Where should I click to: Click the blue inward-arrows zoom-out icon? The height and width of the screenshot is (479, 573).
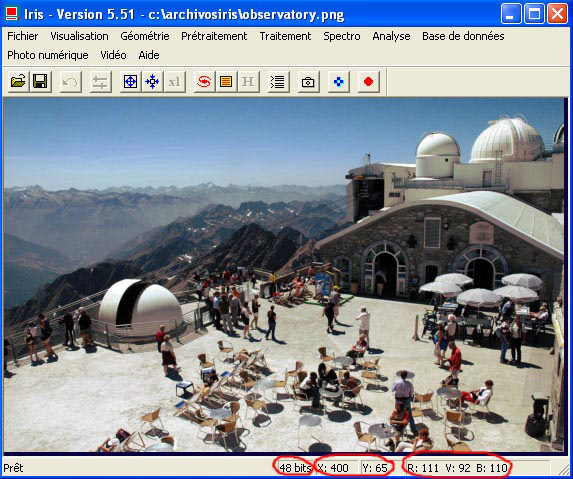click(x=152, y=81)
